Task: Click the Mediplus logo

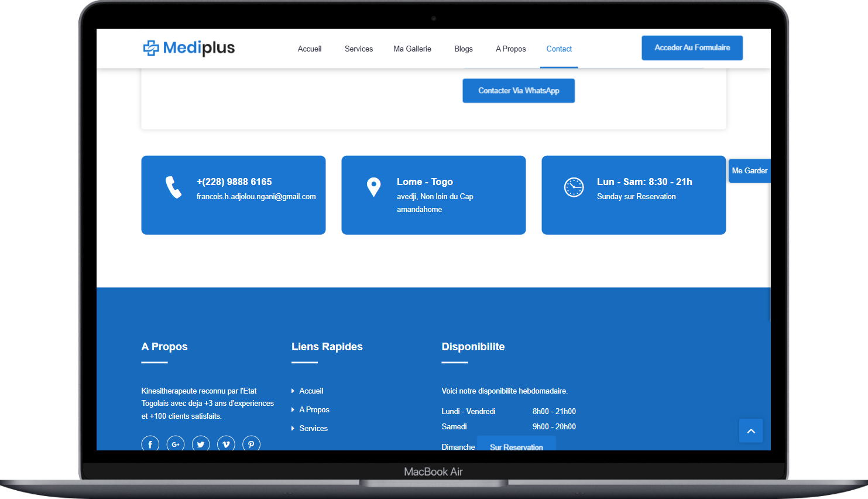Action: pos(189,48)
